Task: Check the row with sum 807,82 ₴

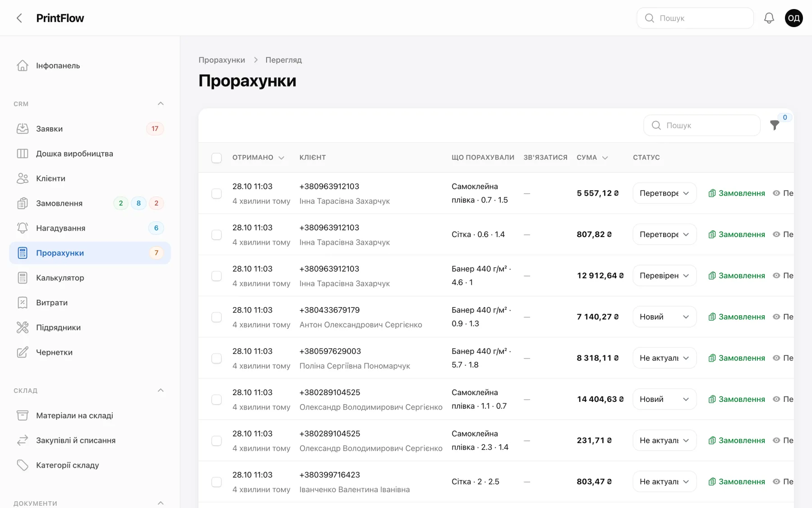Action: [217, 234]
